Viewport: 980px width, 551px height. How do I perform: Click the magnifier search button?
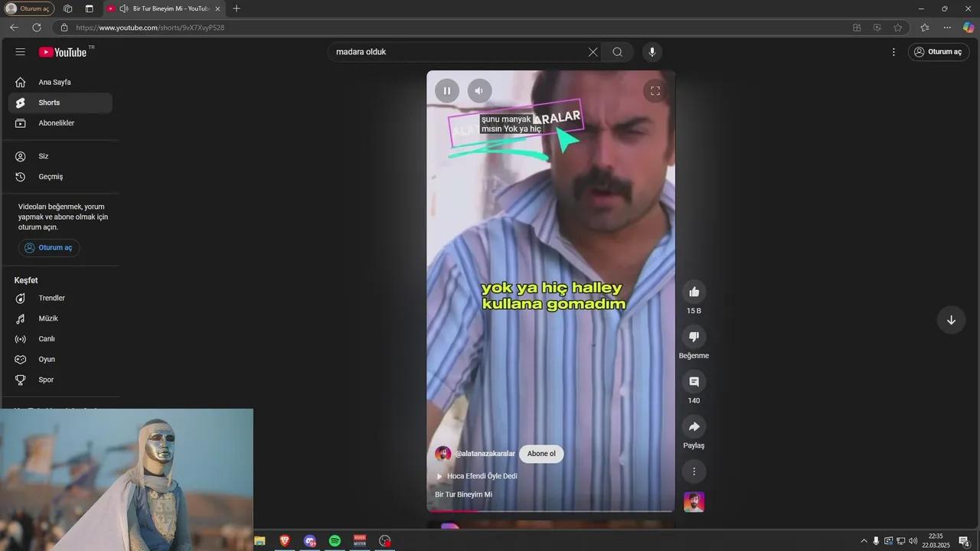point(617,52)
